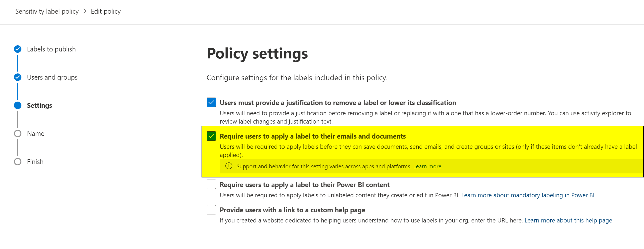The image size is (644, 249).
Task: Go to Labels to publish step
Action: 51,49
